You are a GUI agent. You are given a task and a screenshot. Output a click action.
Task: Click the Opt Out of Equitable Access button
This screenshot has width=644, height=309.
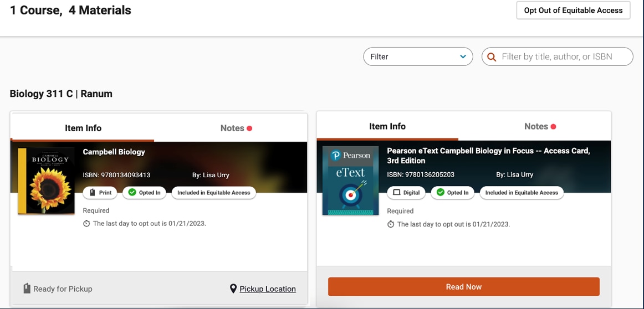pyautogui.click(x=574, y=11)
